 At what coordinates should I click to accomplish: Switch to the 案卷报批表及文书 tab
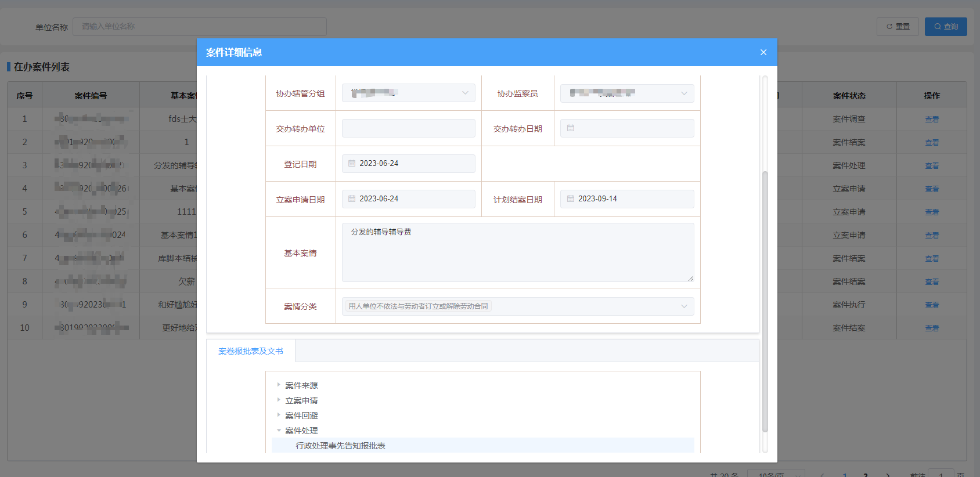coord(251,351)
